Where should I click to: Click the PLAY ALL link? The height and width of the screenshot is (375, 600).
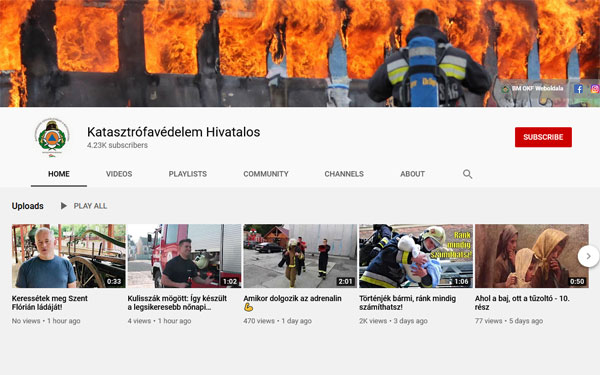coord(90,206)
